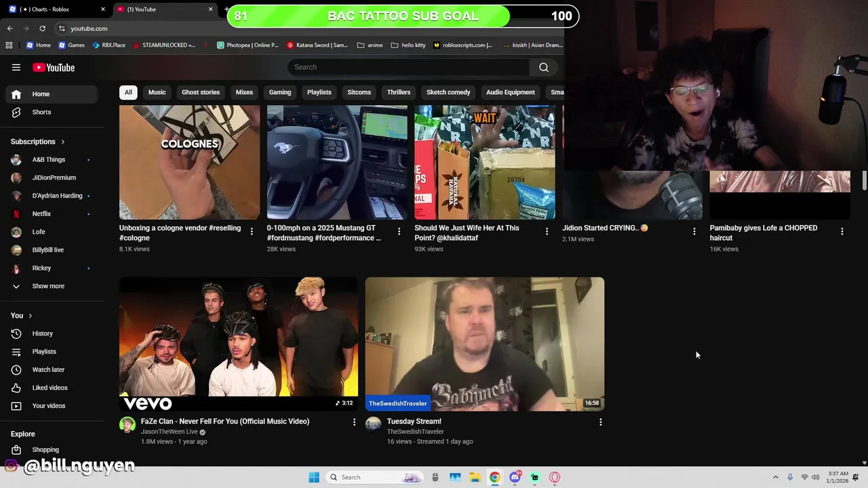The width and height of the screenshot is (868, 488).
Task: Click JasonTheWeen Live channel avatar
Action: click(127, 424)
